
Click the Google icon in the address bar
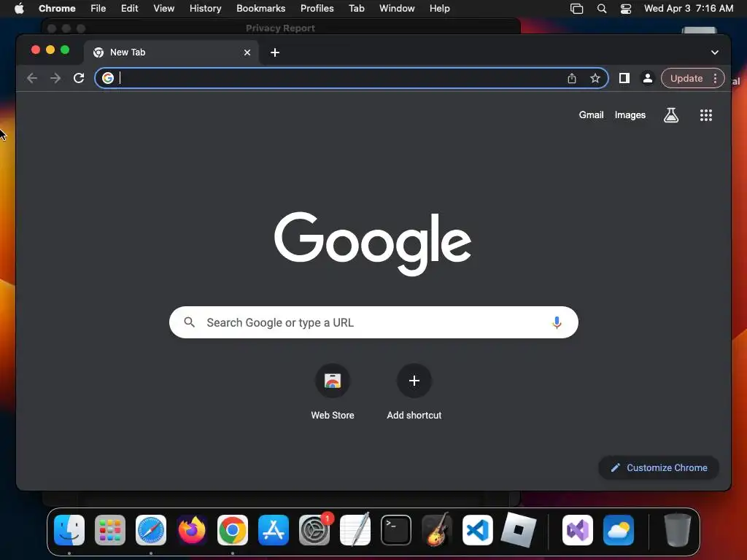click(108, 78)
